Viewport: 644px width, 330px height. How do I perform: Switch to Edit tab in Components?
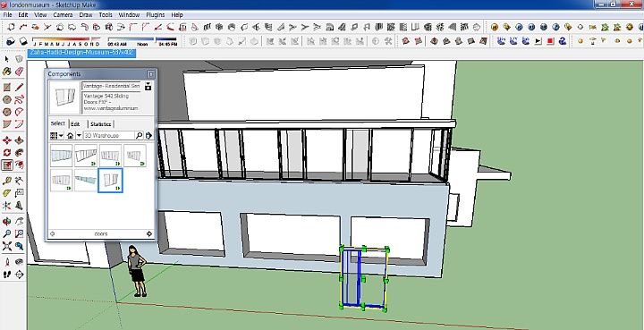pos(75,124)
